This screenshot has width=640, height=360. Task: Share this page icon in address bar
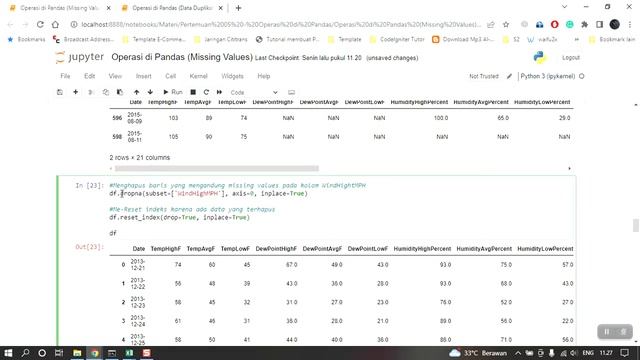point(491,24)
